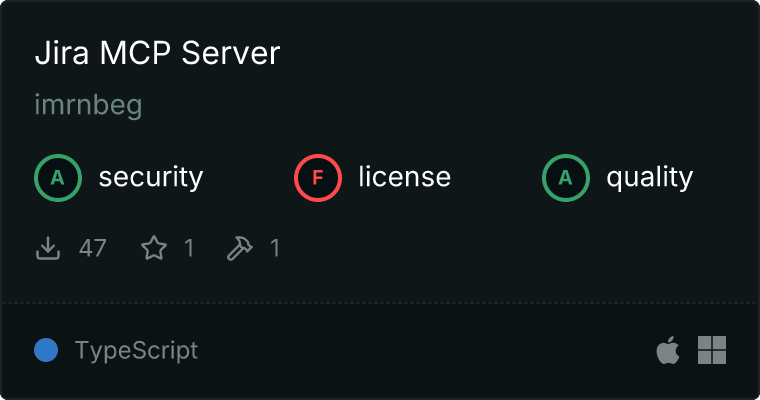Viewport: 760px width, 400px height.
Task: Click empty card area right of the title
Action: [x=520, y=54]
